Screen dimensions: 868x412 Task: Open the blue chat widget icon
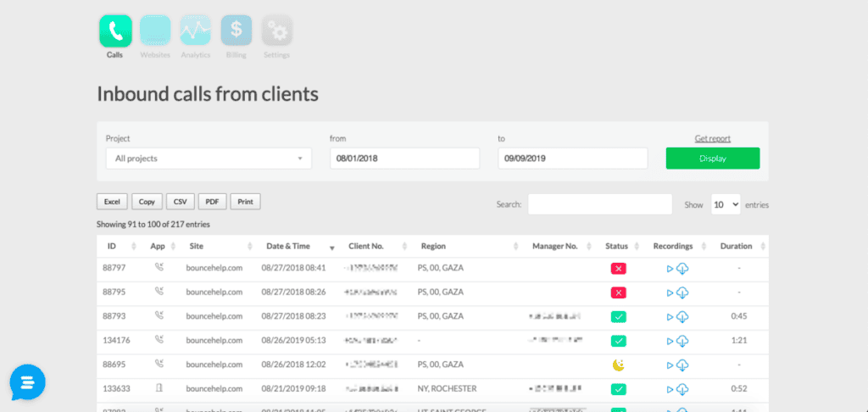pos(28,382)
